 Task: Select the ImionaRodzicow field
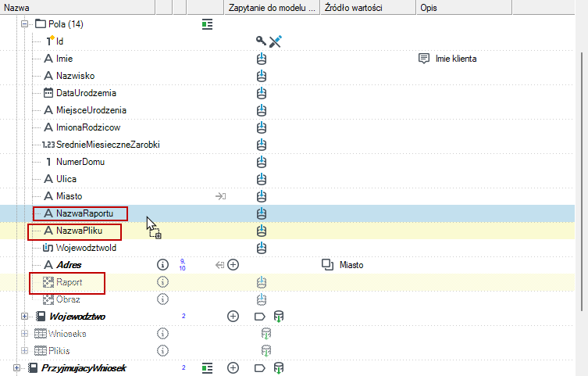87,127
